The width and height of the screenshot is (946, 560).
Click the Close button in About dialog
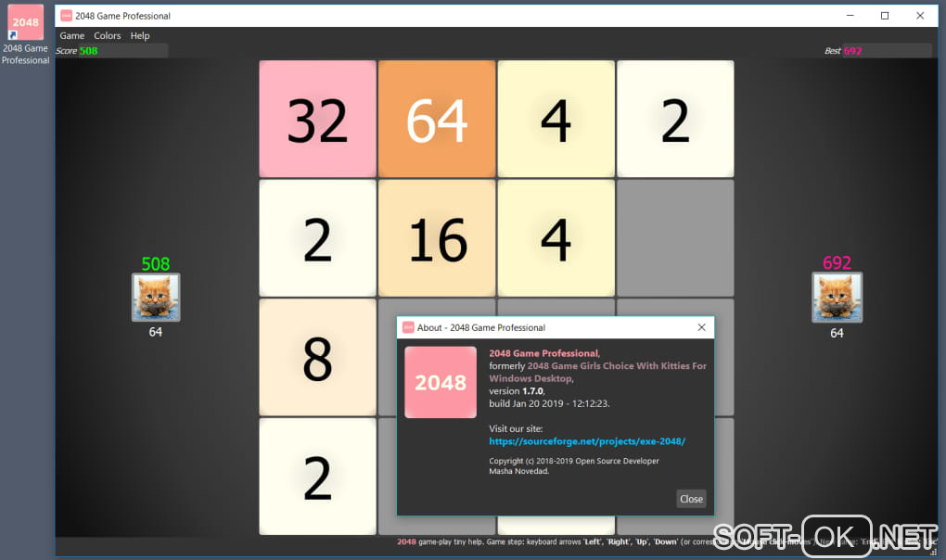(691, 499)
